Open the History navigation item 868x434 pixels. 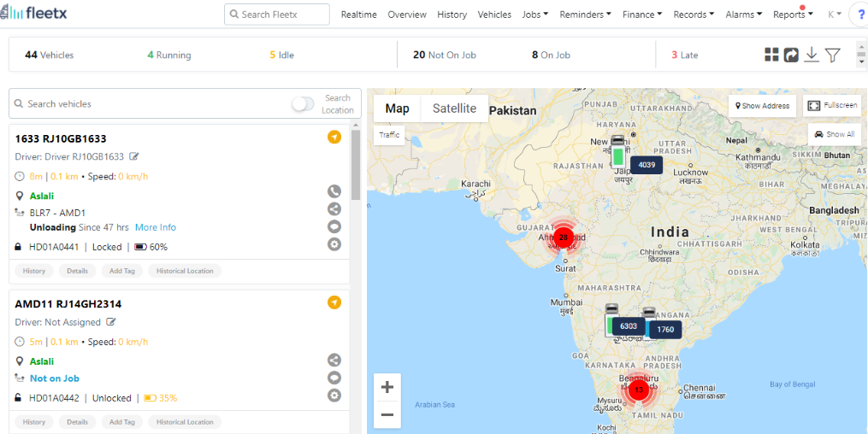tap(452, 15)
